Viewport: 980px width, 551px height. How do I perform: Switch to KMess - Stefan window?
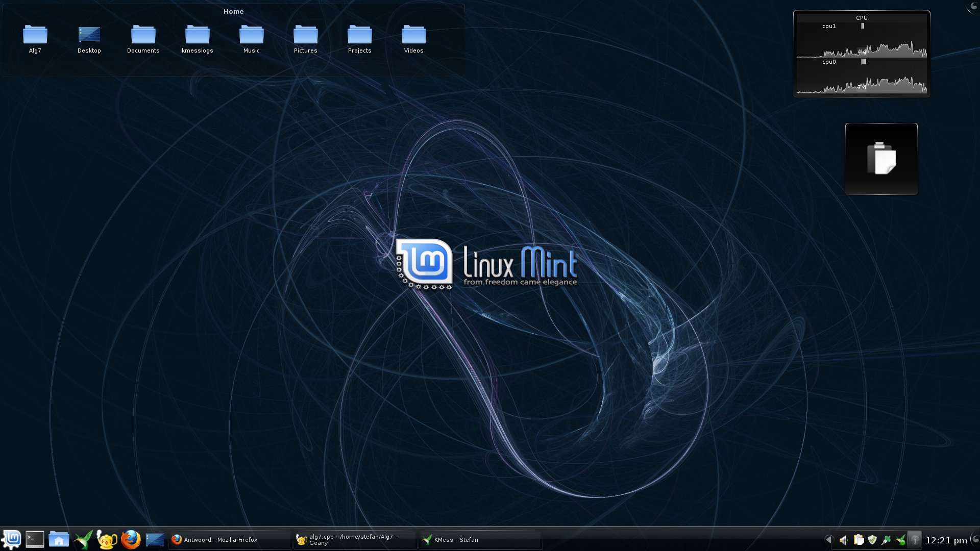[480, 540]
